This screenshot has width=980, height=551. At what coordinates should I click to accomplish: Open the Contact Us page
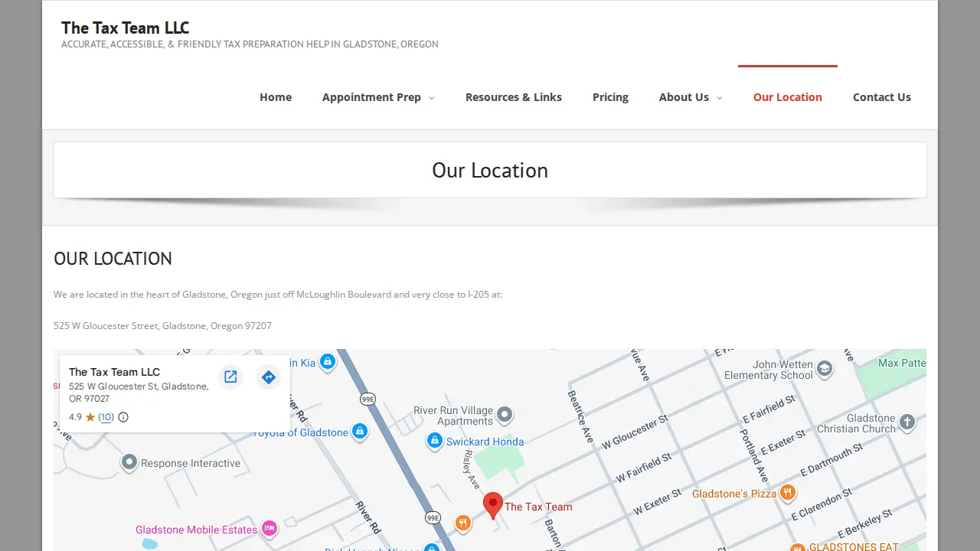pyautogui.click(x=882, y=97)
